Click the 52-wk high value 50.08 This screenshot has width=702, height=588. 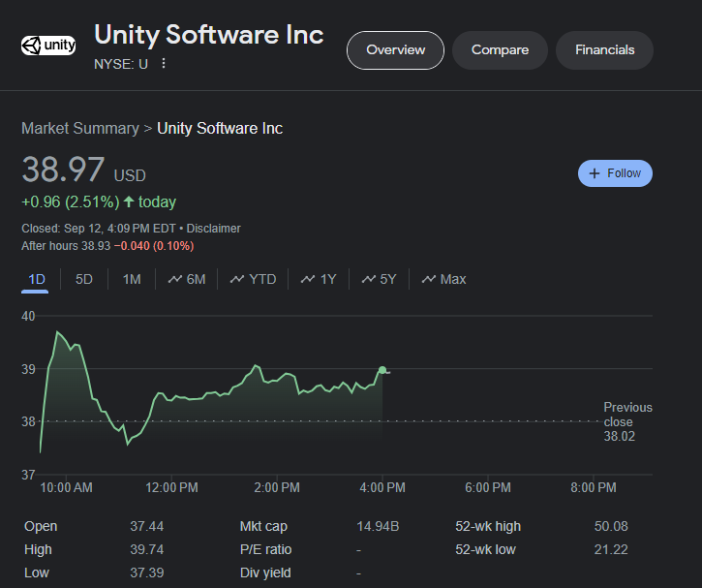tap(611, 526)
